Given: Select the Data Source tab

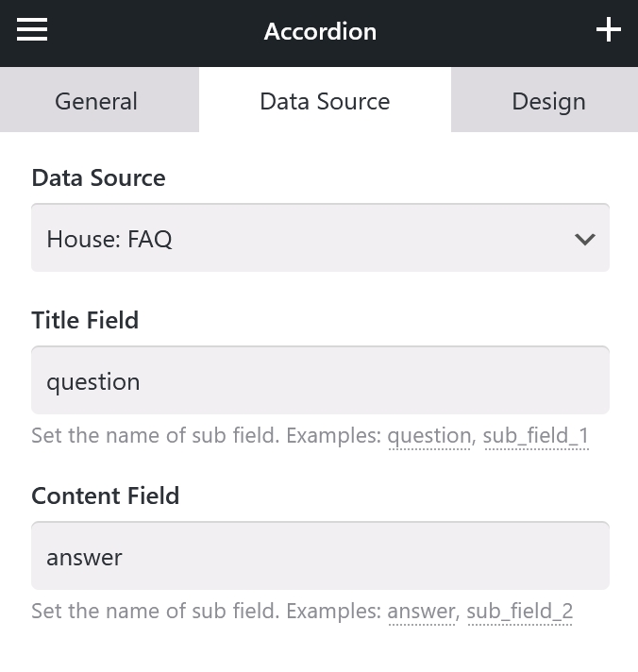Looking at the screenshot, I should (x=325, y=99).
